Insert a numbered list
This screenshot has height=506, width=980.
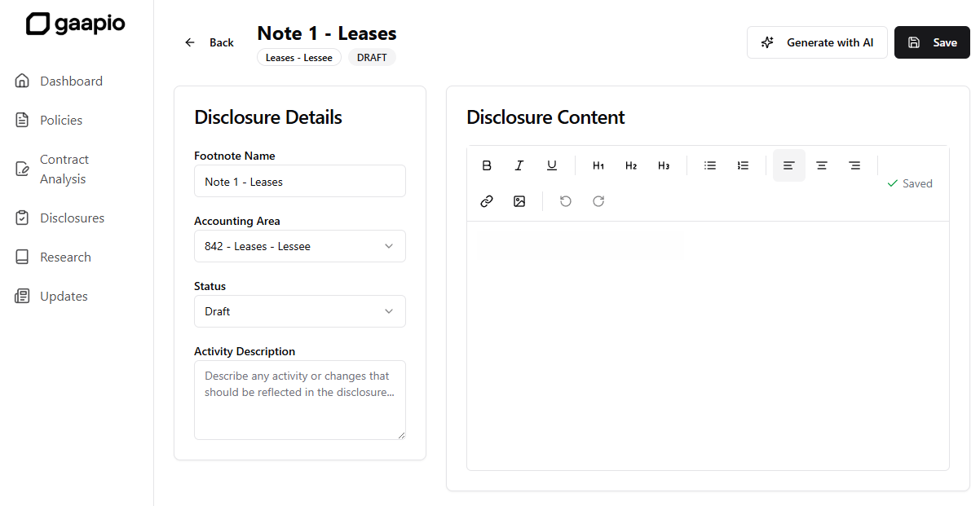coord(743,165)
